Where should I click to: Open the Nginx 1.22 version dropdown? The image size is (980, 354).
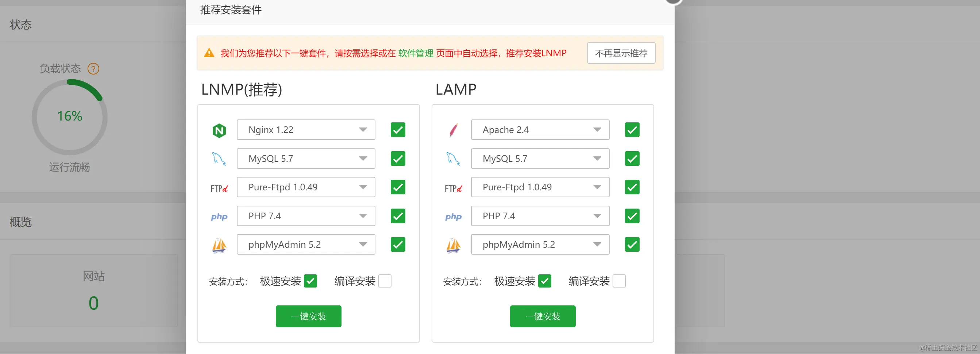[306, 130]
